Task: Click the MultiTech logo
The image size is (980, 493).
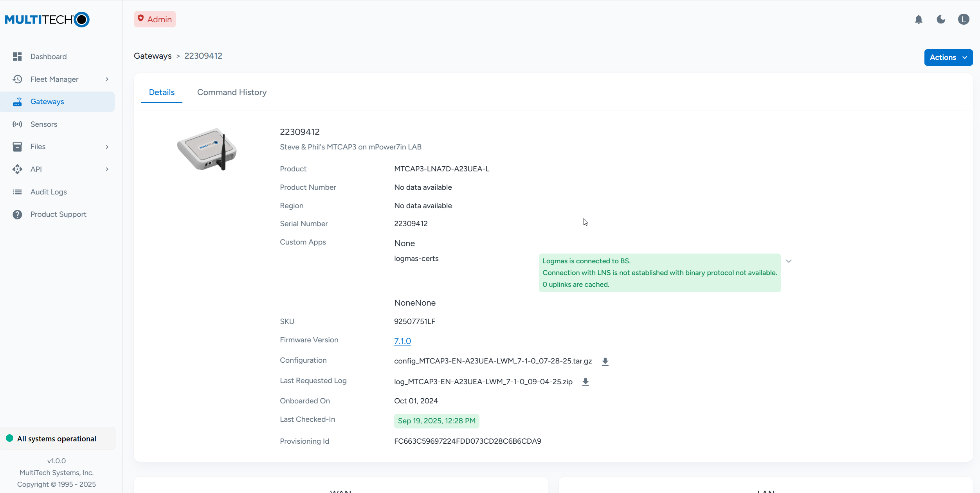Action: 47,20
